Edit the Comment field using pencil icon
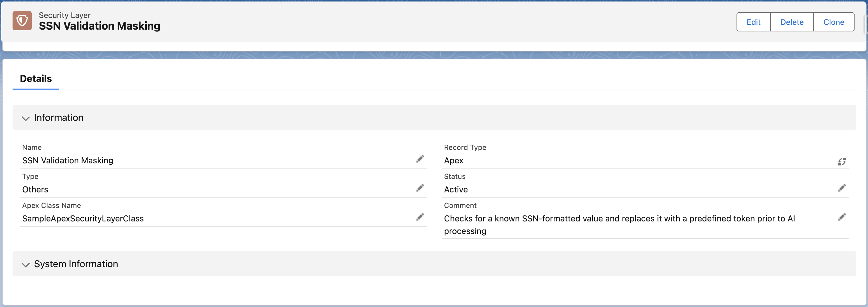The height and width of the screenshot is (307, 868). tap(841, 217)
